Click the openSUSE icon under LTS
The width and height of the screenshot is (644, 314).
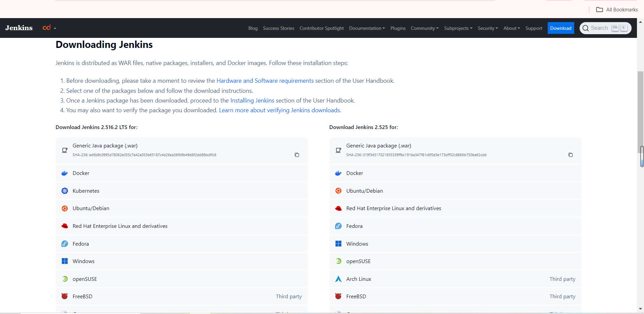tap(65, 279)
